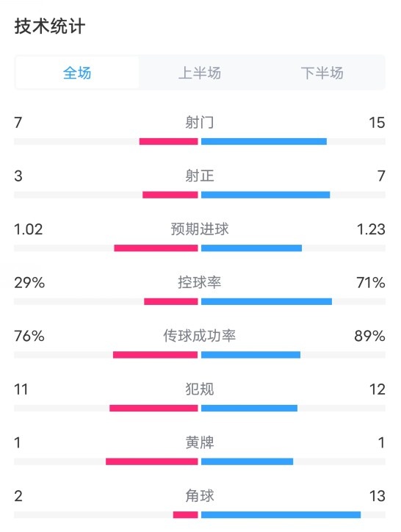
Task: Click the pink 黄牌 bar
Action: tap(151, 461)
